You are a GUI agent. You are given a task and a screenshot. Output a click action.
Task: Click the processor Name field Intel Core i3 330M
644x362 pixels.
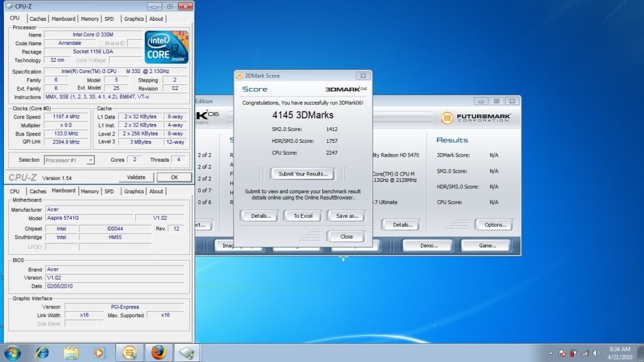(93, 35)
